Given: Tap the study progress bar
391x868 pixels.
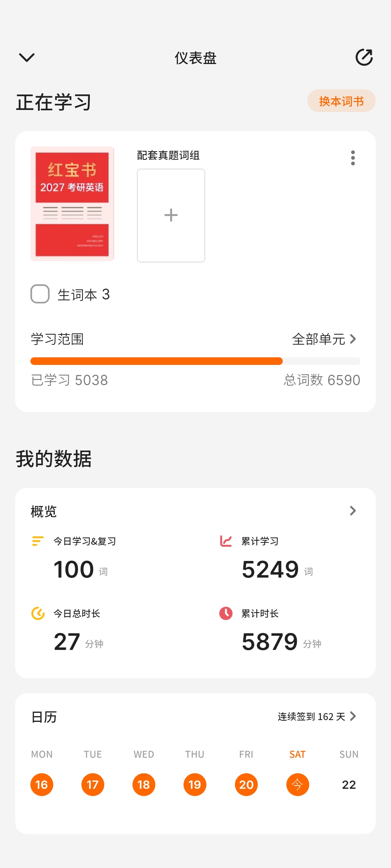Looking at the screenshot, I should [x=195, y=361].
